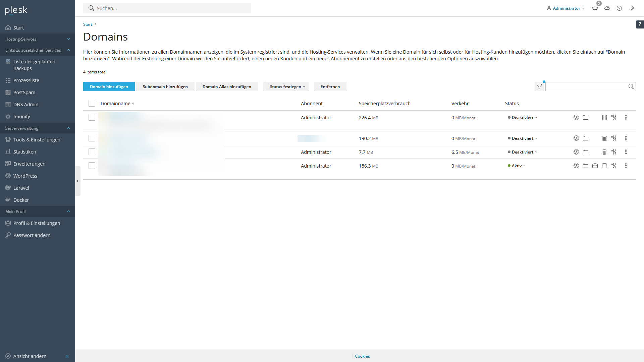Tick checkbox of the Aktiv domain row
The height and width of the screenshot is (362, 644).
pyautogui.click(x=92, y=166)
